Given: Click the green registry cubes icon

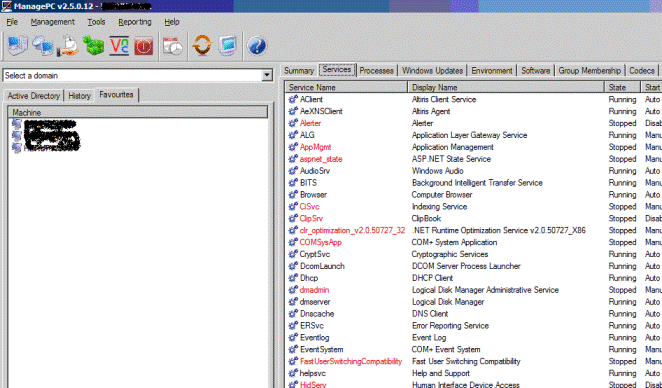Looking at the screenshot, I should pyautogui.click(x=93, y=46).
